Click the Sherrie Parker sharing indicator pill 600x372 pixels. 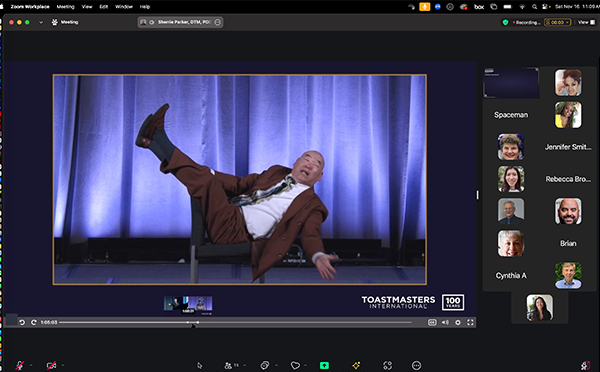click(x=180, y=22)
